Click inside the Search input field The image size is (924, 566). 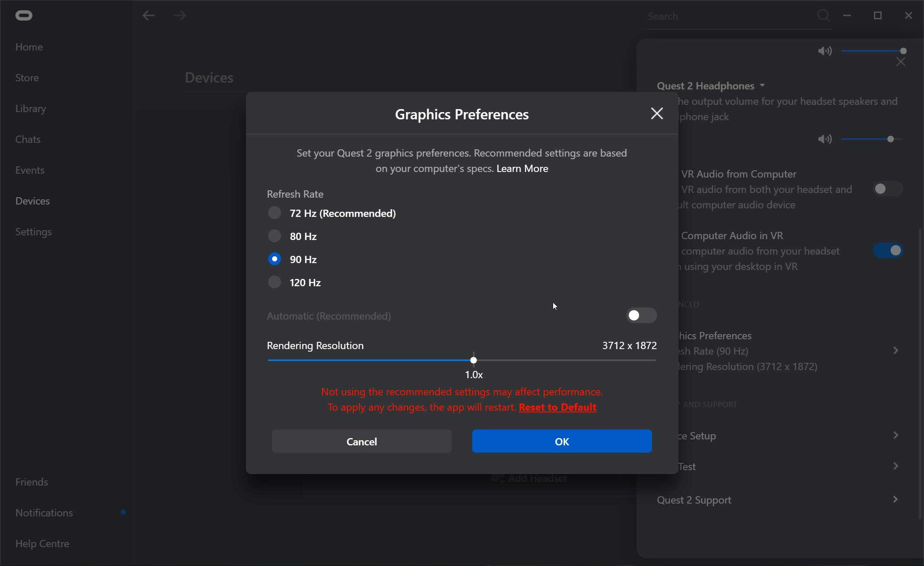(x=727, y=16)
